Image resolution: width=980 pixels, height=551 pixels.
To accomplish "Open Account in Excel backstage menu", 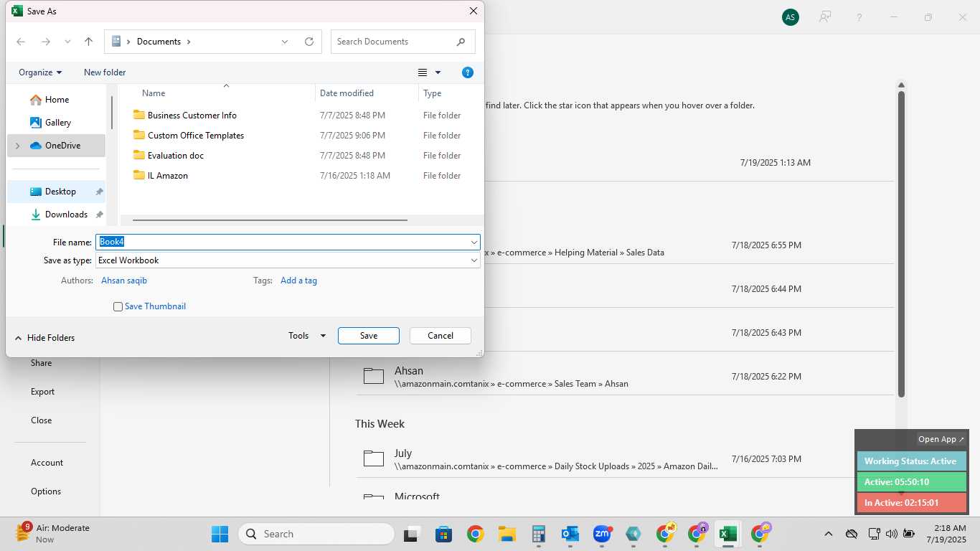I will (x=47, y=463).
